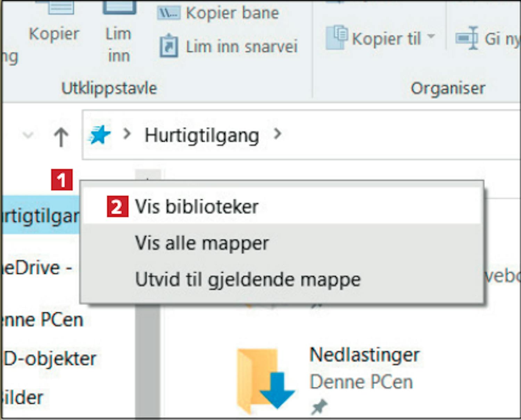Click the Kopier bane icon

[x=168, y=14]
